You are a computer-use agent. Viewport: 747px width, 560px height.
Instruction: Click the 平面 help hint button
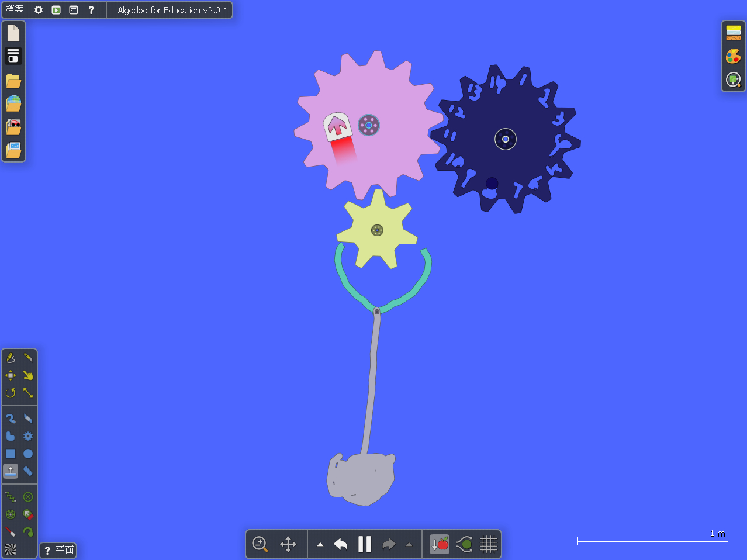click(58, 550)
